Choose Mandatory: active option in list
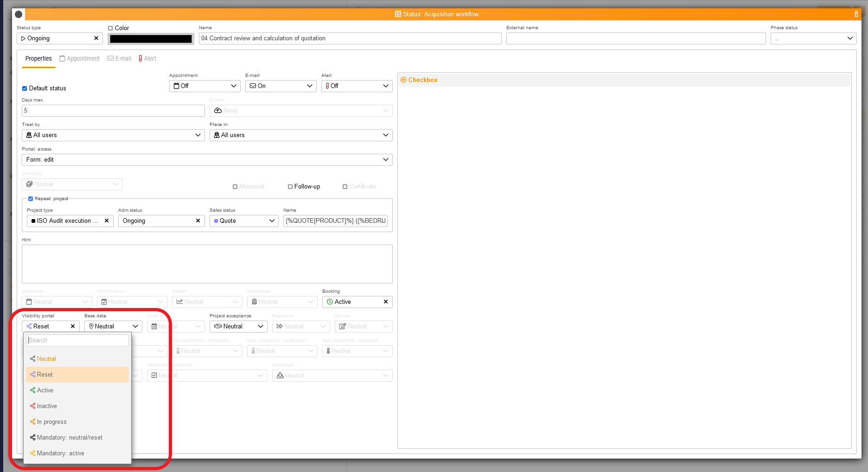This screenshot has width=868, height=472. click(60, 453)
